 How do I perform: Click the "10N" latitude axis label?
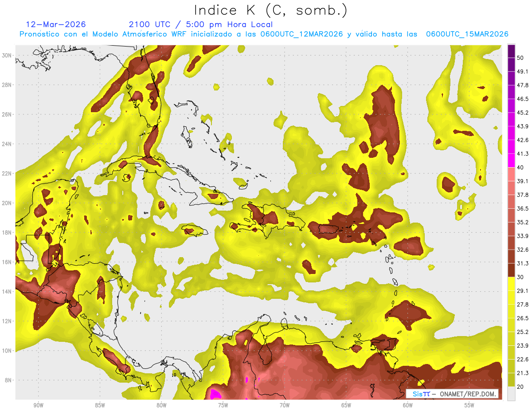click(7, 351)
